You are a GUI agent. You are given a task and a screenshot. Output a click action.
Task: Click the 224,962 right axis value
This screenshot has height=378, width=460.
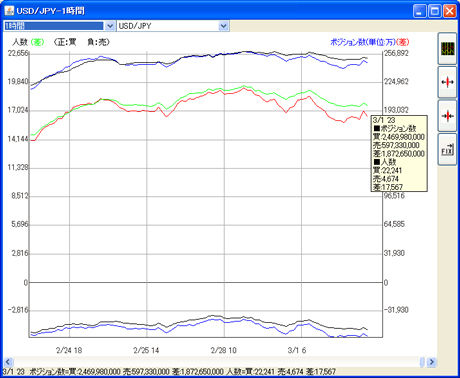[396, 81]
